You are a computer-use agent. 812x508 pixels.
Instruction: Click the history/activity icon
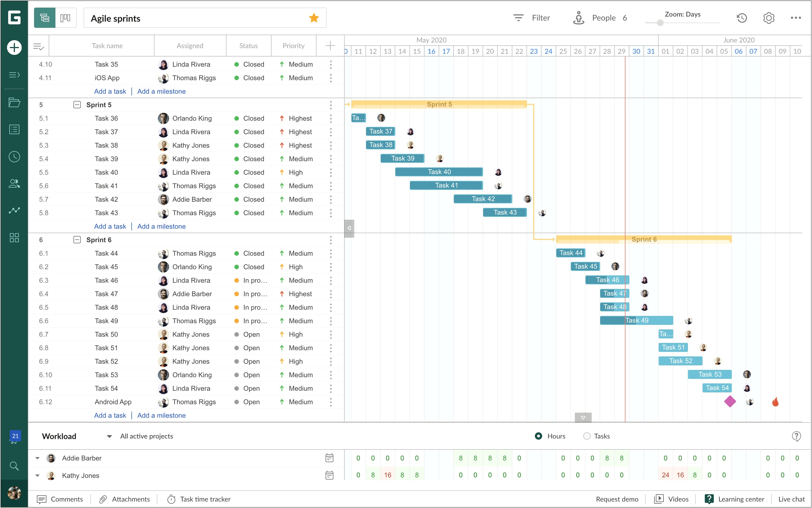point(742,18)
